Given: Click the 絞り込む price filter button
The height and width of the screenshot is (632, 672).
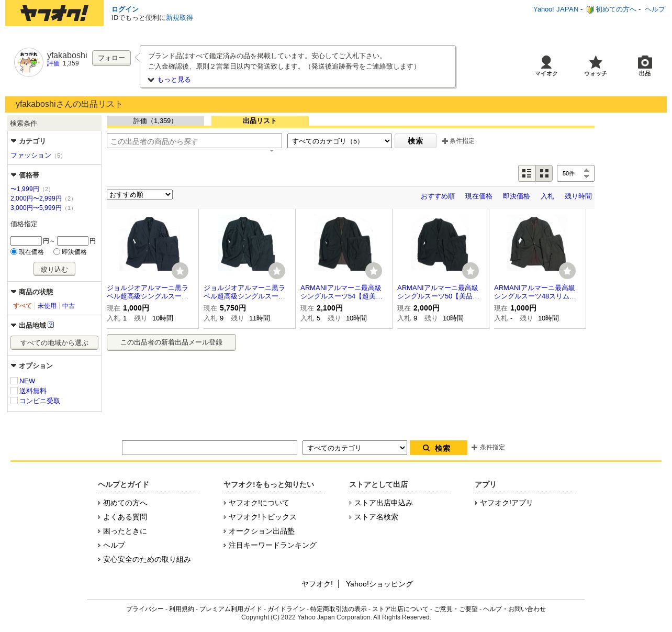Looking at the screenshot, I should coord(54,269).
